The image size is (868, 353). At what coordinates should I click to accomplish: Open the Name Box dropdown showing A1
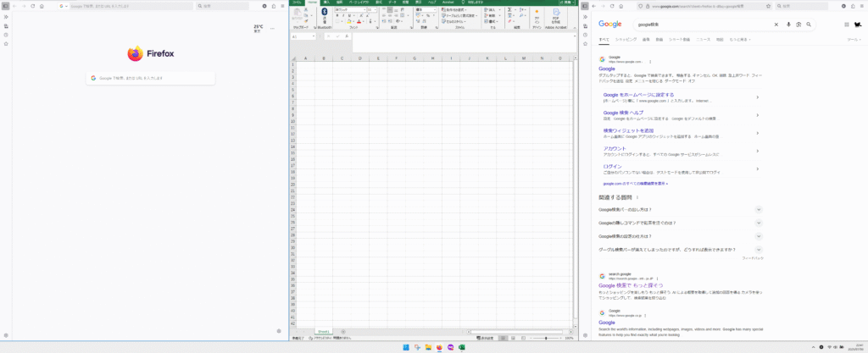tap(314, 36)
